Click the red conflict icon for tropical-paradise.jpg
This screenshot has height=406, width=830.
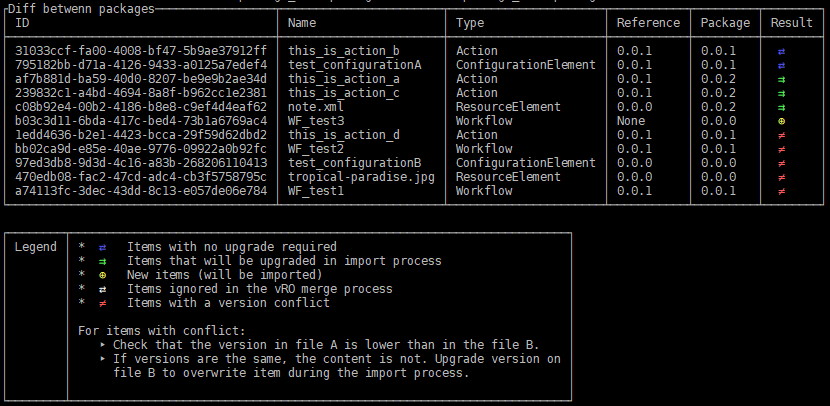(781, 177)
